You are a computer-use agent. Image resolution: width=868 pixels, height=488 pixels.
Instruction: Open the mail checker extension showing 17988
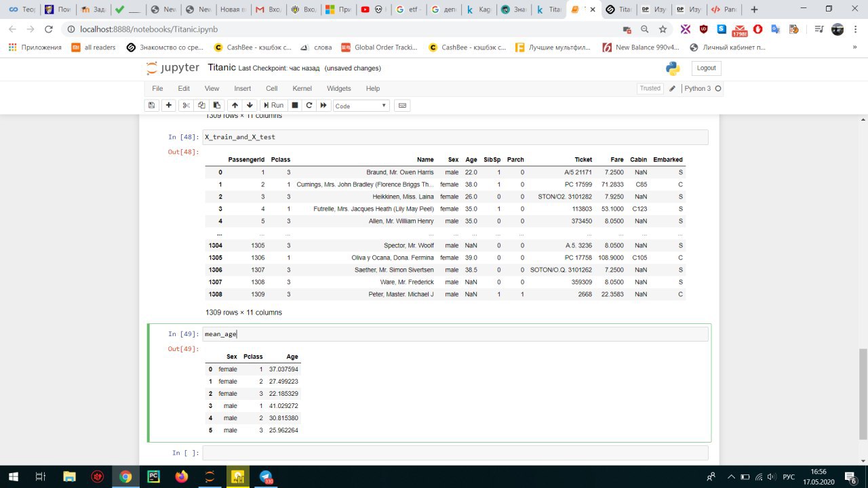click(739, 30)
